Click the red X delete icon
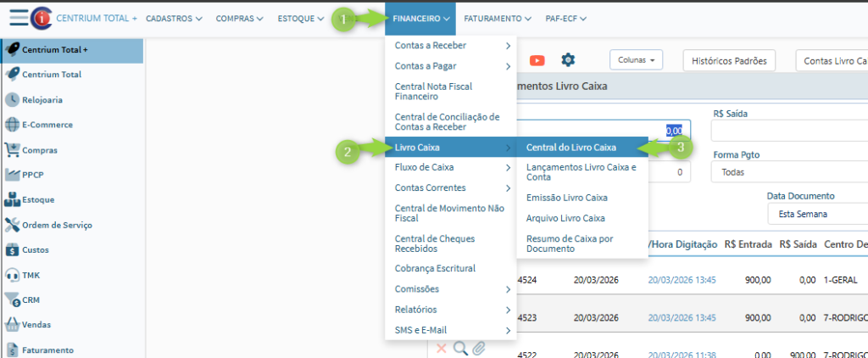The image size is (868, 358). point(442,348)
